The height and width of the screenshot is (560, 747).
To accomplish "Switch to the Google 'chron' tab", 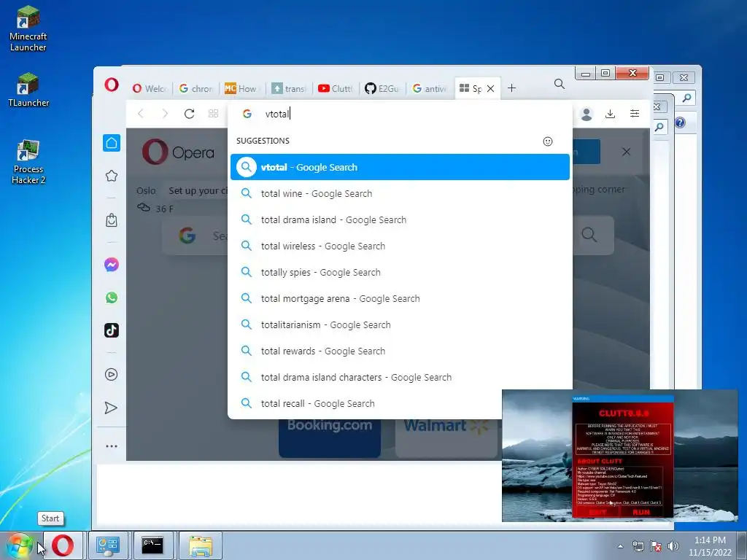I will click(x=196, y=88).
